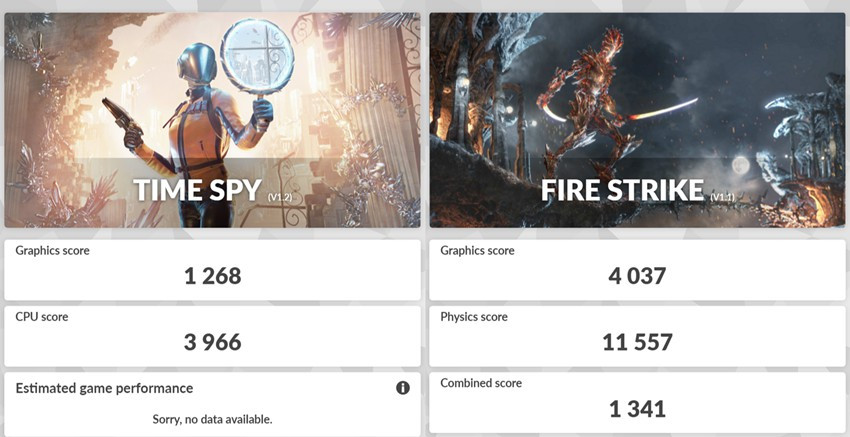Click the TIME SPY title text
The image size is (850, 437).
point(197,190)
